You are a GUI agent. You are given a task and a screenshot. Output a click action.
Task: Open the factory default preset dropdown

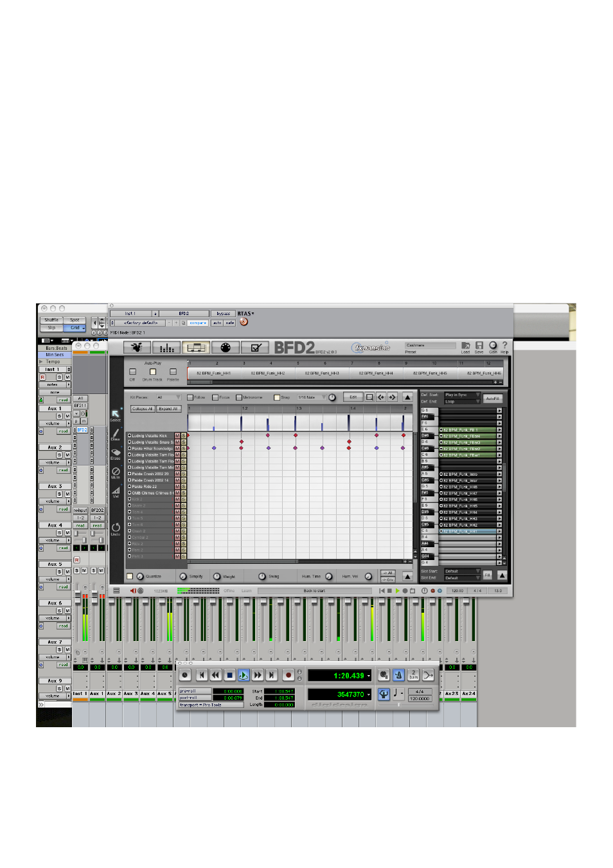(141, 323)
